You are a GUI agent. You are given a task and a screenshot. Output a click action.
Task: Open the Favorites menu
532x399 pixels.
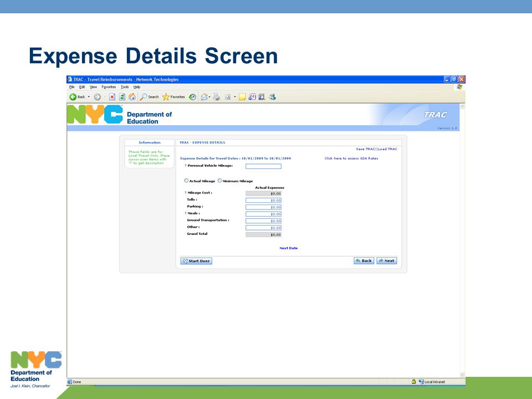(x=109, y=87)
